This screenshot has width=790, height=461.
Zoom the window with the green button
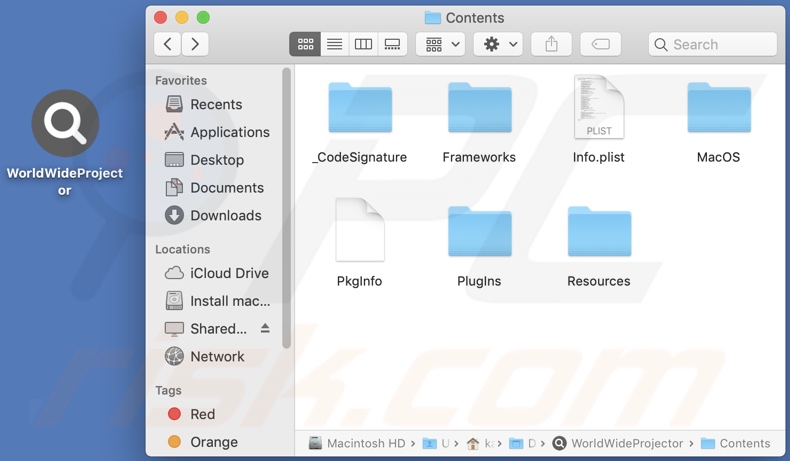(x=203, y=18)
